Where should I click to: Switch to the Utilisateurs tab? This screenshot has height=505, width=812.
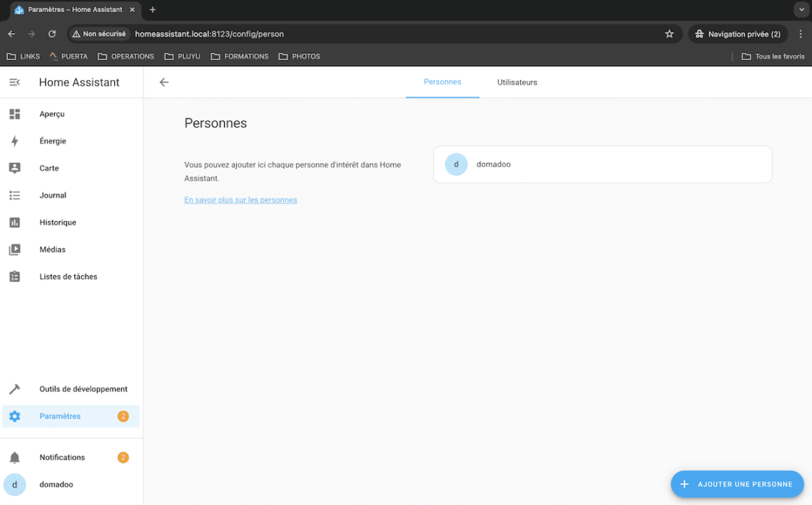coord(517,83)
